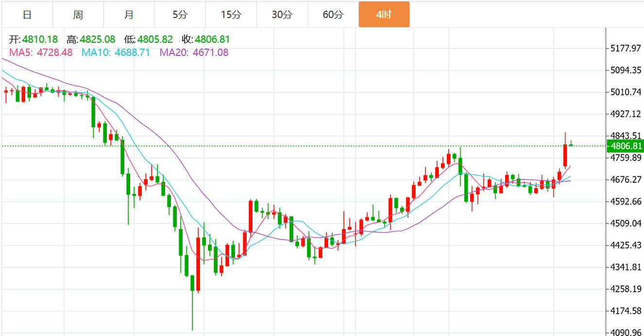Click the 低 low price 4805.82
Image resolution: width=644 pixels, height=336 pixels.
155,40
